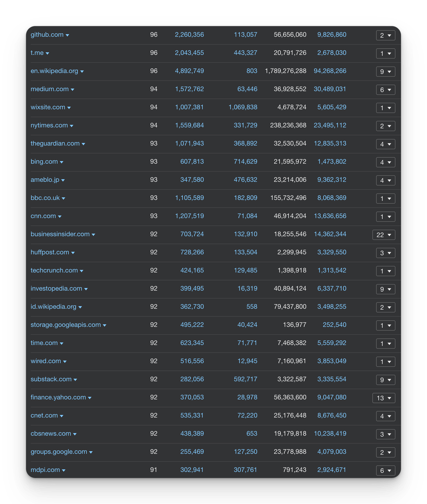Open the links dropdown showing 3 for huffpost.com
Image resolution: width=427 pixels, height=504 pixels.
pos(386,253)
